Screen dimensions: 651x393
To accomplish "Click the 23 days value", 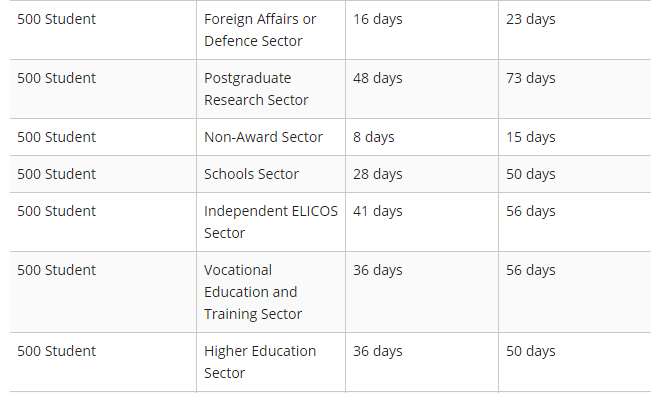I will point(531,19).
